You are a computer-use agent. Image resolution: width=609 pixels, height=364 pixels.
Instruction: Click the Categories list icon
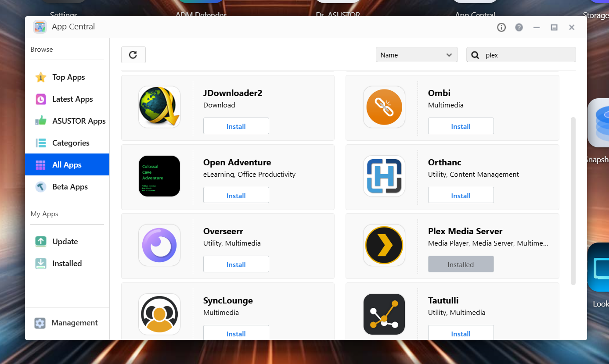point(40,143)
